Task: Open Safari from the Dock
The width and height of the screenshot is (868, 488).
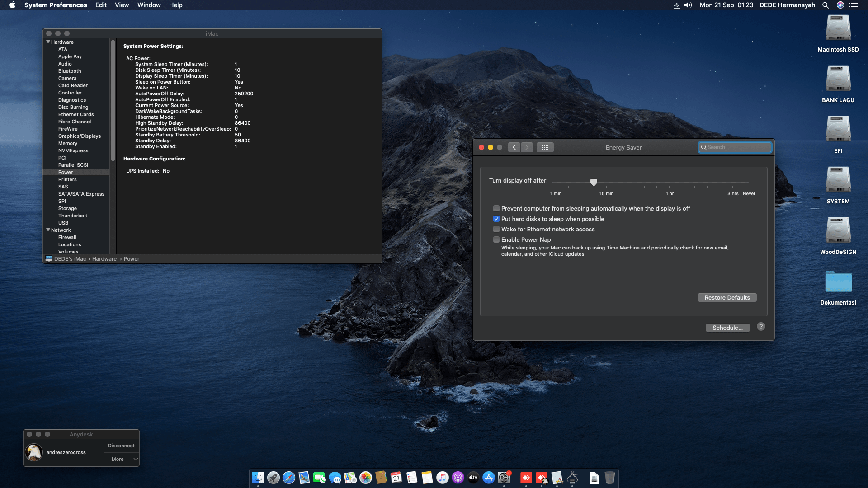Action: [288, 478]
